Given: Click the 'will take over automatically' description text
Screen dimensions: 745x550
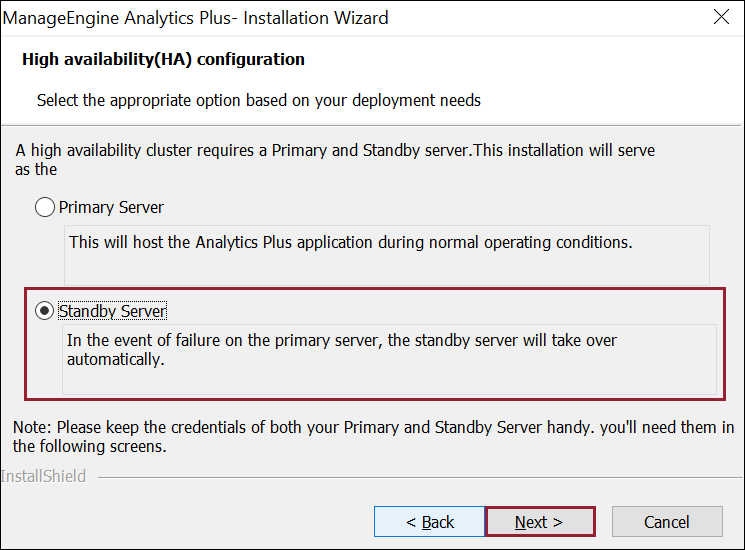Looking at the screenshot, I should point(341,350).
